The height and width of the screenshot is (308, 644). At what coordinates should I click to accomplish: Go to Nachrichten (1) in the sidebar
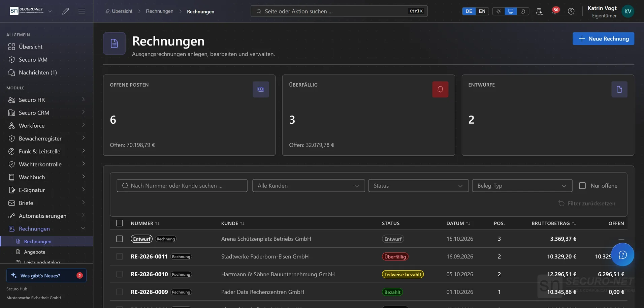pos(38,72)
